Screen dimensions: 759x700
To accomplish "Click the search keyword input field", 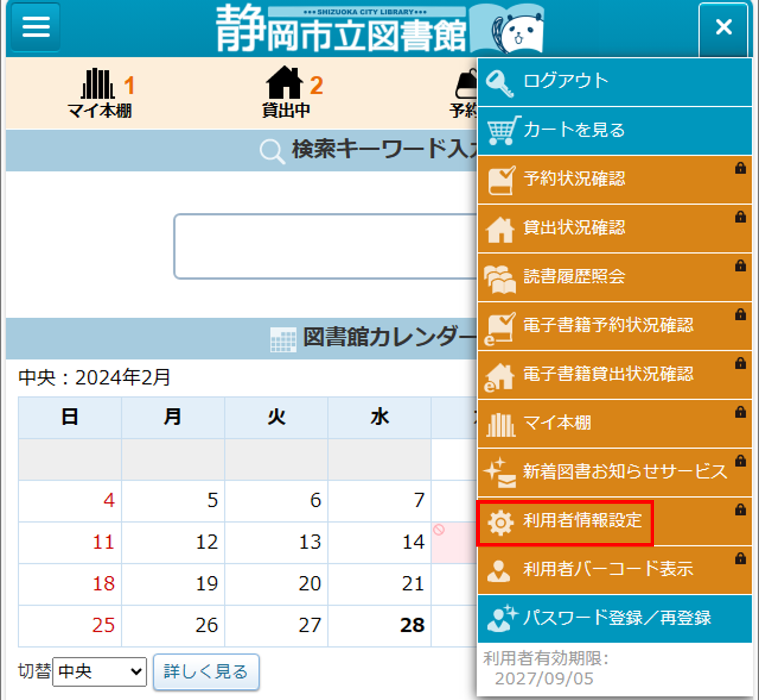I will coord(325,246).
